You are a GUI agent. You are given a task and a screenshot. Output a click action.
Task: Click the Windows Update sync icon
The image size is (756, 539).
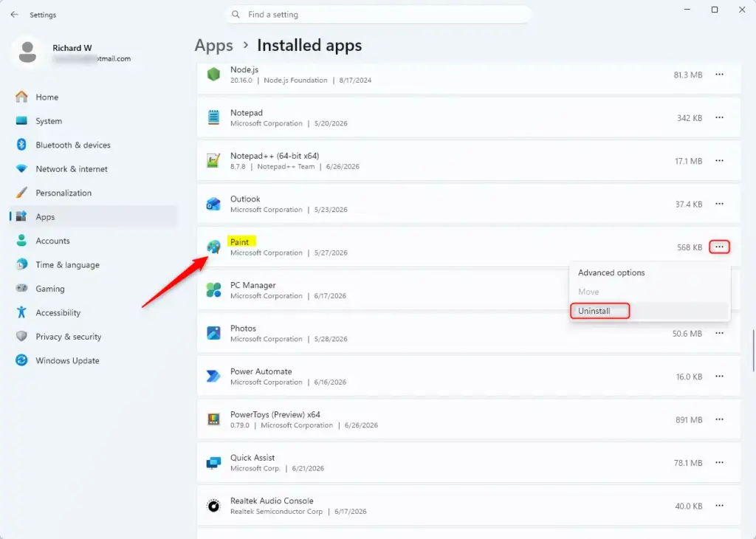21,360
